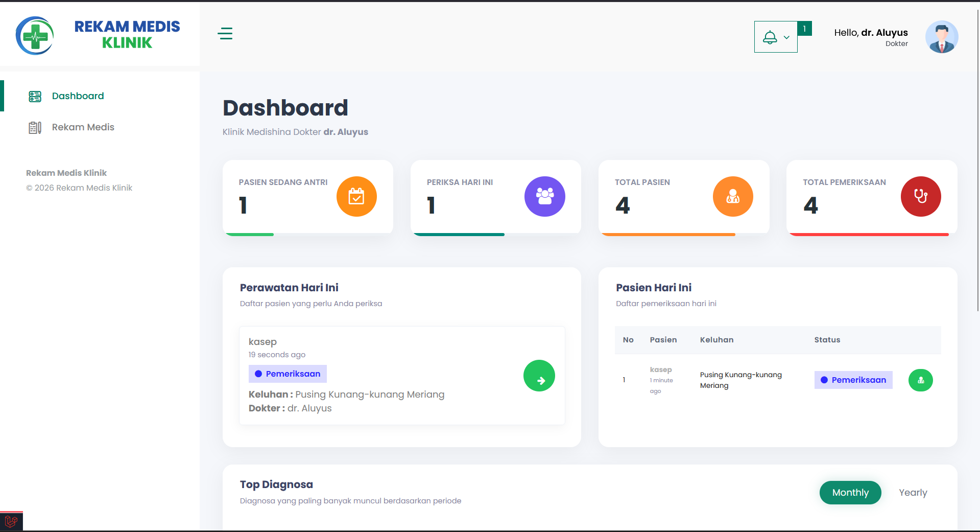This screenshot has height=532, width=980.
Task: Click the Total Pasien orange progress bar
Action: [x=668, y=234]
